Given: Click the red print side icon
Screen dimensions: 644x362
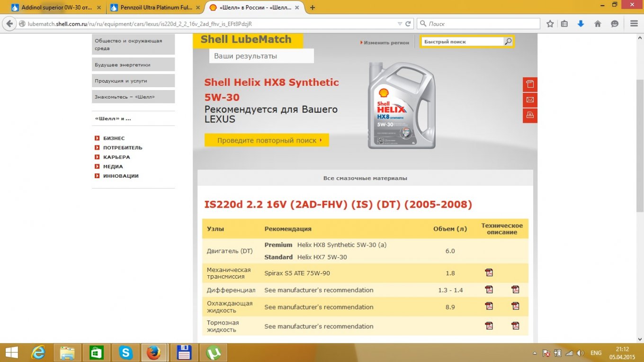Looking at the screenshot, I should pyautogui.click(x=530, y=116).
